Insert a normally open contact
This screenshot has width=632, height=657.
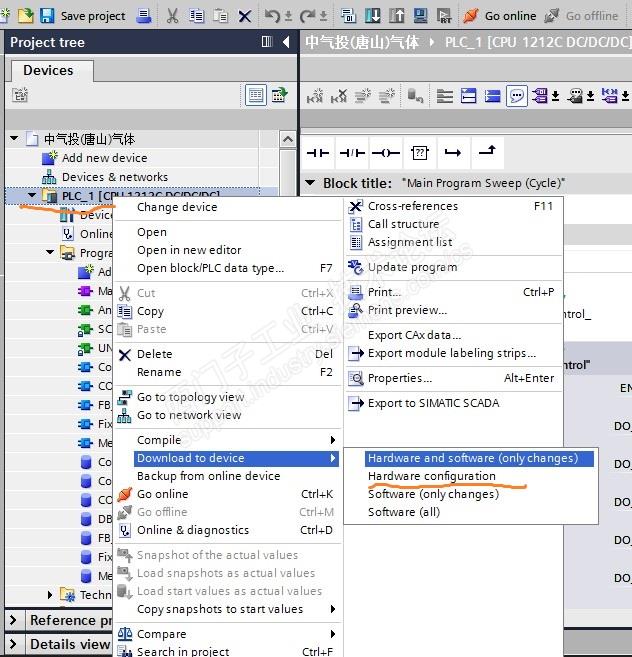tap(318, 153)
